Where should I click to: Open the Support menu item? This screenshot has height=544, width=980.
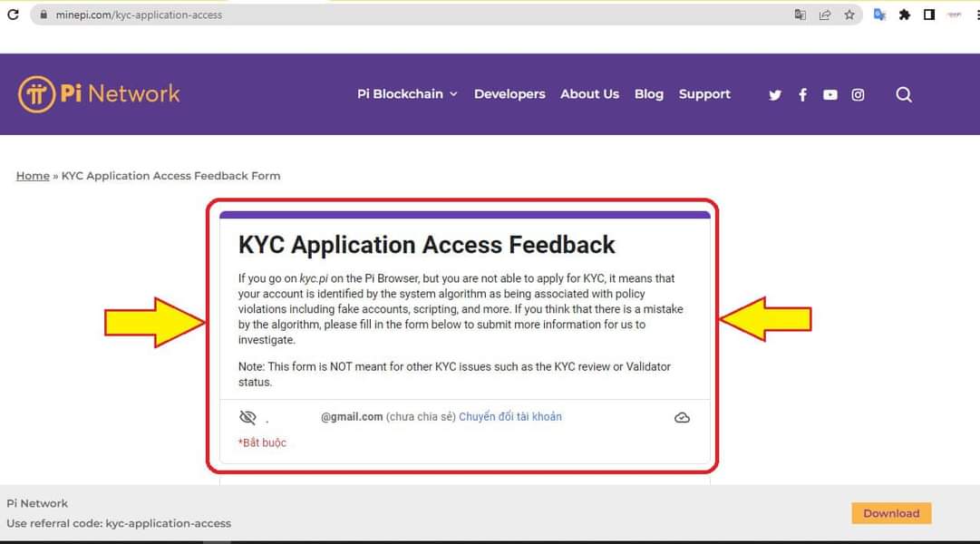coord(704,93)
